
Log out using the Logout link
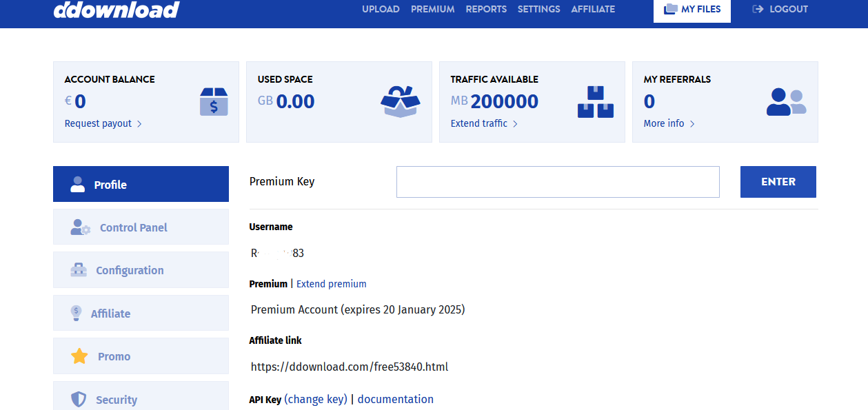780,10
